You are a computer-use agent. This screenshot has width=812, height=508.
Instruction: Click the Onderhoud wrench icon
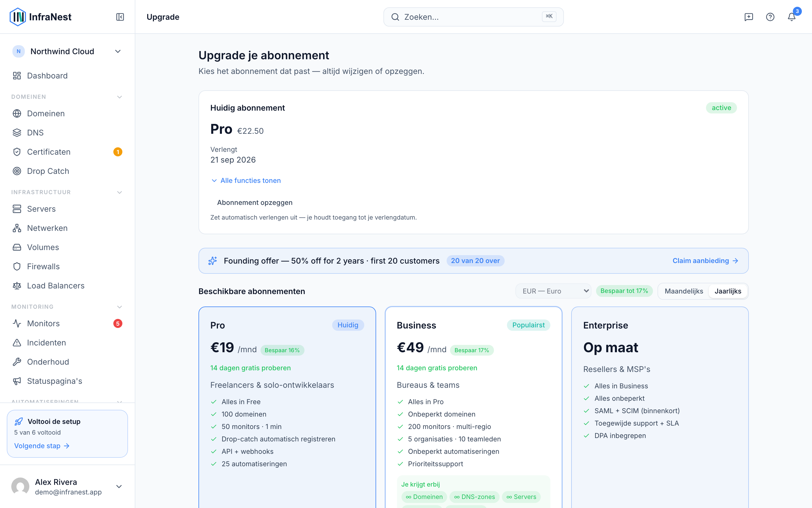17,362
